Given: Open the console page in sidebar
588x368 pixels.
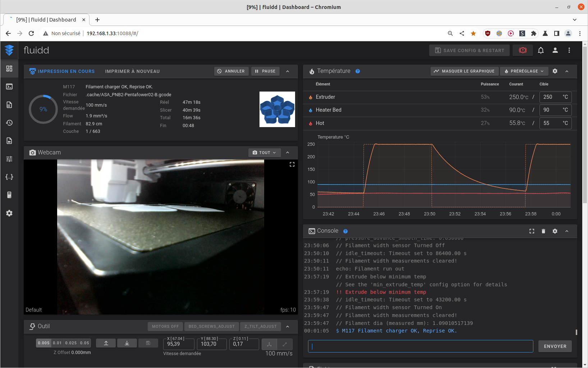Looking at the screenshot, I should 9,87.
